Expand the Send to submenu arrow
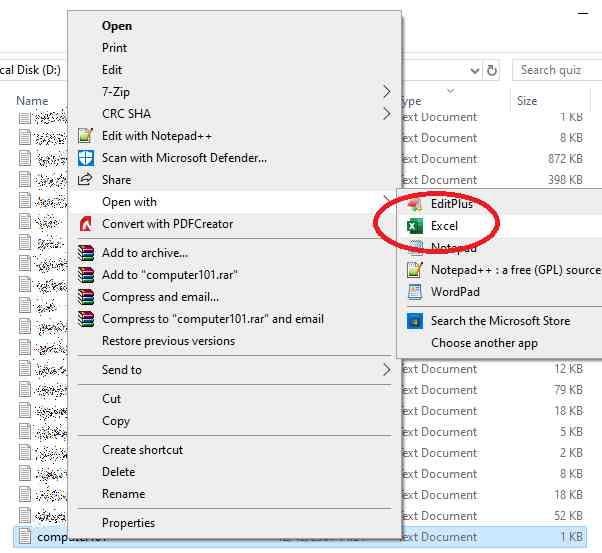Image resolution: width=602 pixels, height=553 pixels. pos(387,370)
